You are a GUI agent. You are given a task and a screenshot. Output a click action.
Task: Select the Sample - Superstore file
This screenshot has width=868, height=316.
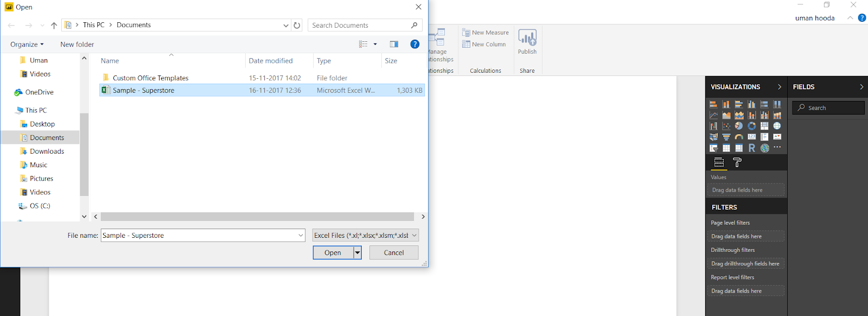click(262, 90)
